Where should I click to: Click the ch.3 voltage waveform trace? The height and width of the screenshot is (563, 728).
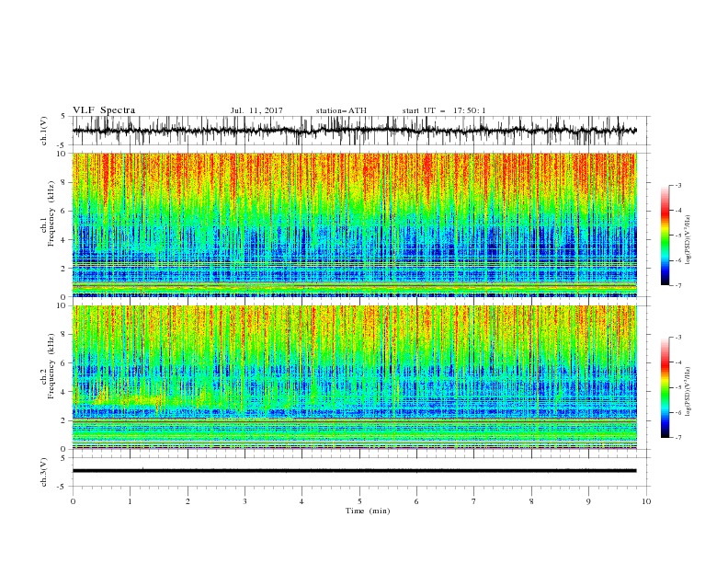coord(354,471)
